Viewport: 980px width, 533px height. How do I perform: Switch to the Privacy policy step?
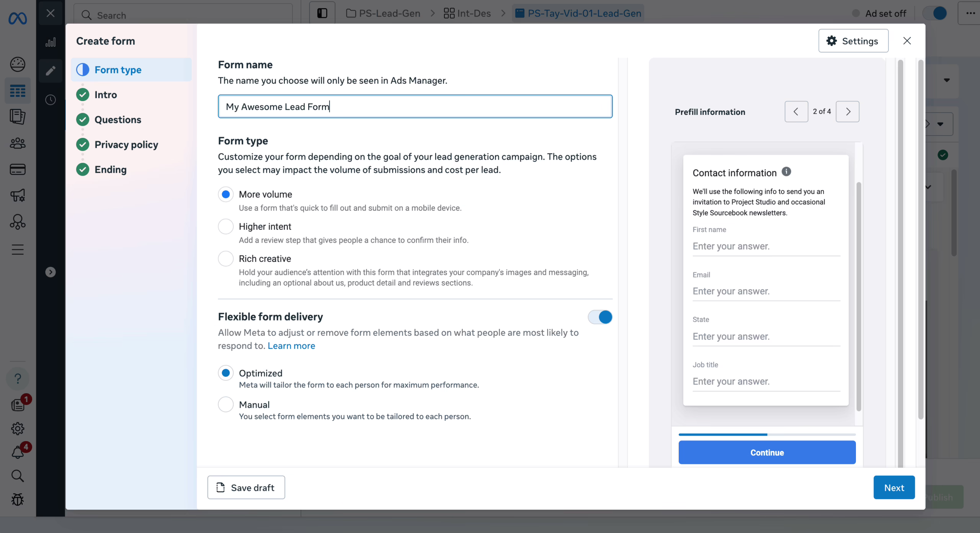(x=126, y=144)
